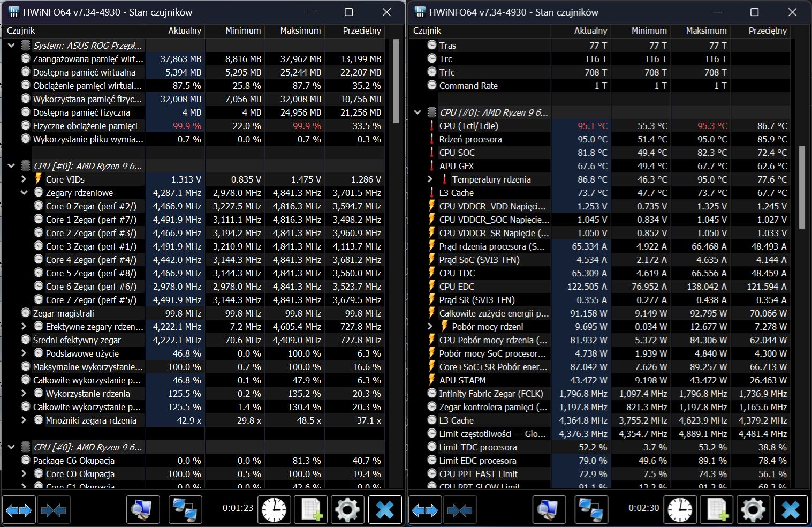Viewport: 812px width, 527px height.
Task: Click the clock reset icon in left window
Action: [274, 510]
